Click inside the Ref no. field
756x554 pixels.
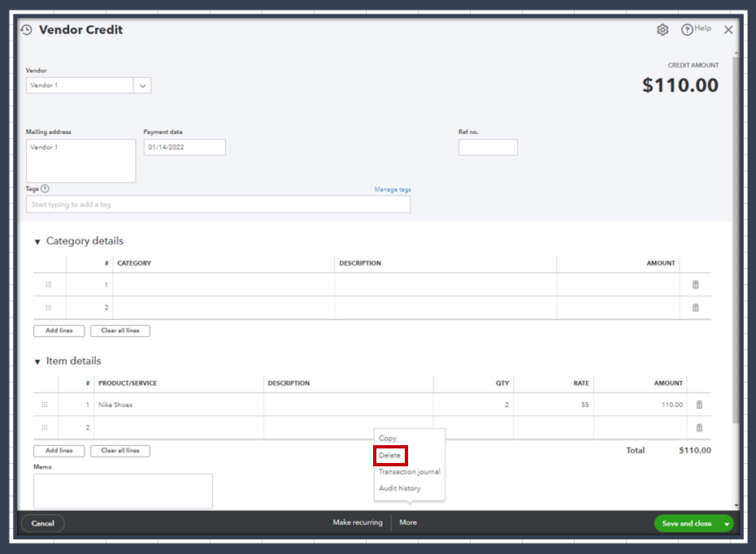(488, 147)
